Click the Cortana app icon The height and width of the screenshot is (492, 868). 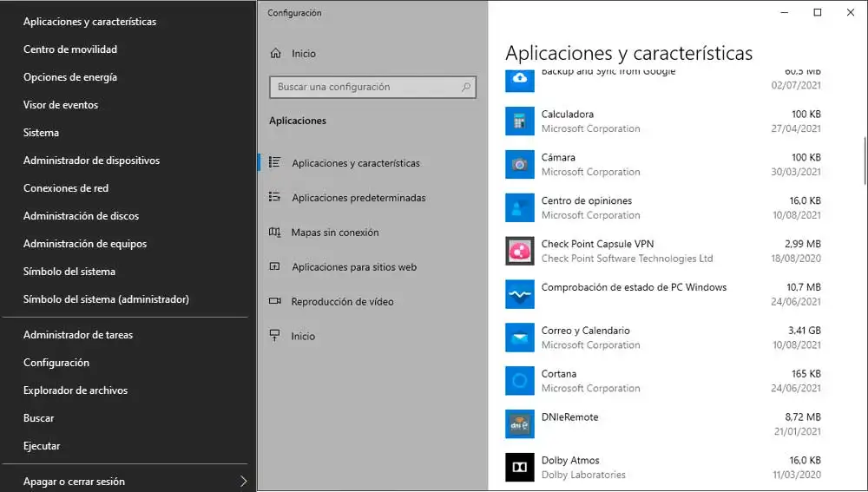point(519,381)
